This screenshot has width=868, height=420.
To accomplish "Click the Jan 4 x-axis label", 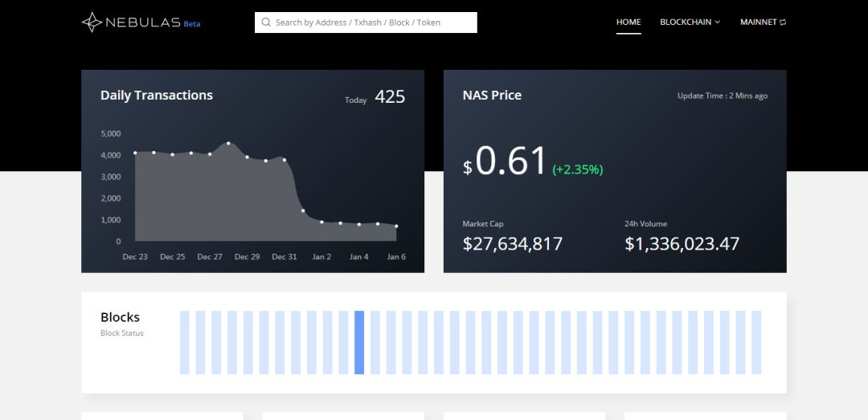I will pos(358,257).
